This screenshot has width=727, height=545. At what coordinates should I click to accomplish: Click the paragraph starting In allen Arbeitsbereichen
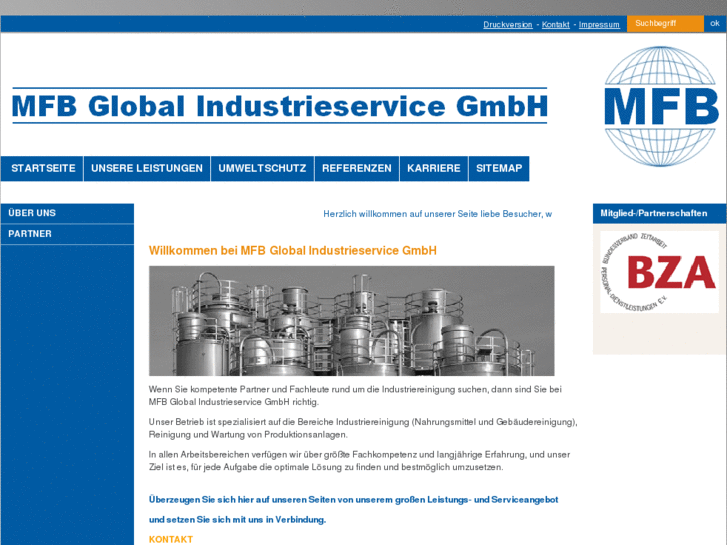click(x=359, y=461)
